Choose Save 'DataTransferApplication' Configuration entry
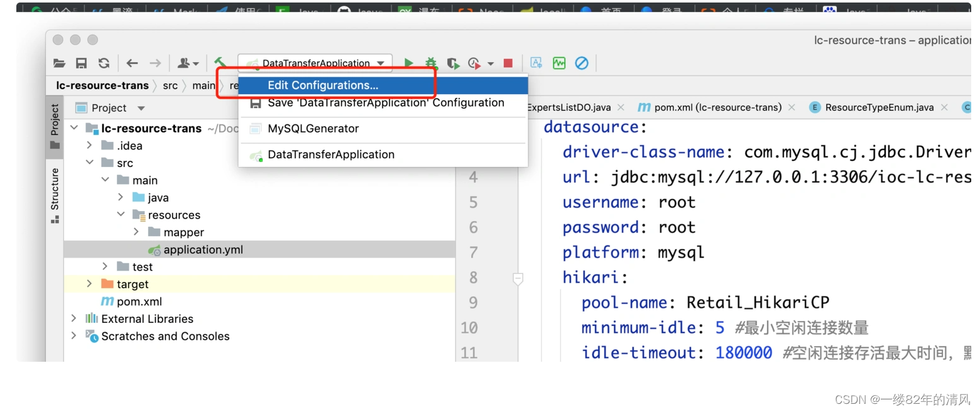980x412 pixels. click(x=383, y=103)
